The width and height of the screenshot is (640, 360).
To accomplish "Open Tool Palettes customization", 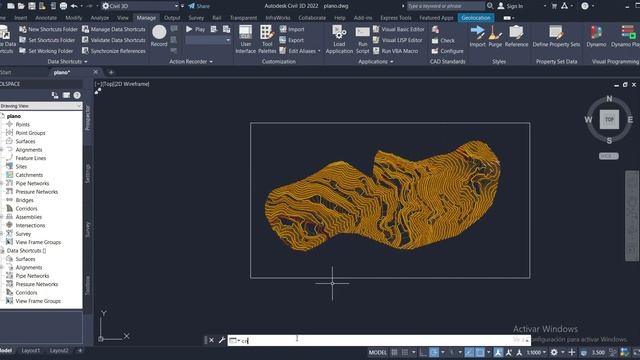I will pos(267,39).
